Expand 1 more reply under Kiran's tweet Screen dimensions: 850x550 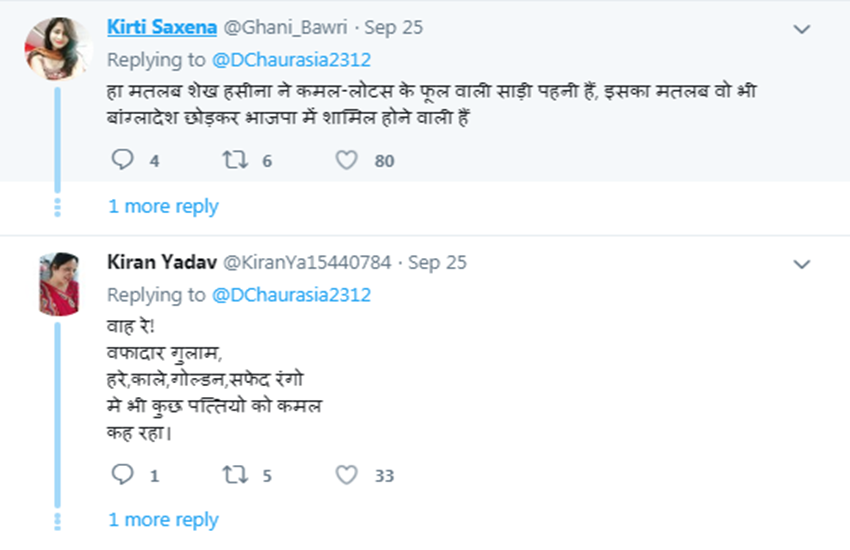tap(163, 520)
